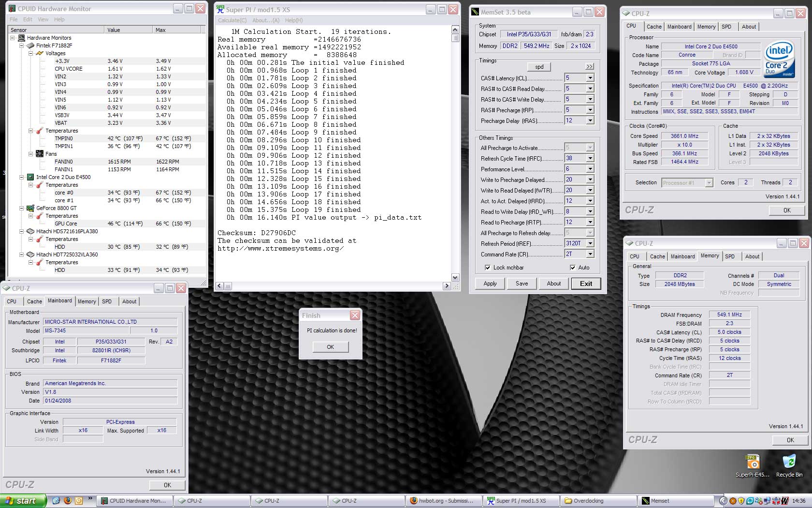Click the Apply button in MemSet
Viewport: 812px width, 508px height.
click(490, 284)
